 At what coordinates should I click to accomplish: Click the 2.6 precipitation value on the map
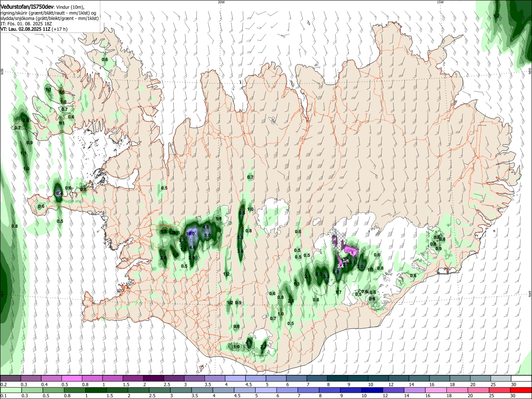(x=163, y=258)
